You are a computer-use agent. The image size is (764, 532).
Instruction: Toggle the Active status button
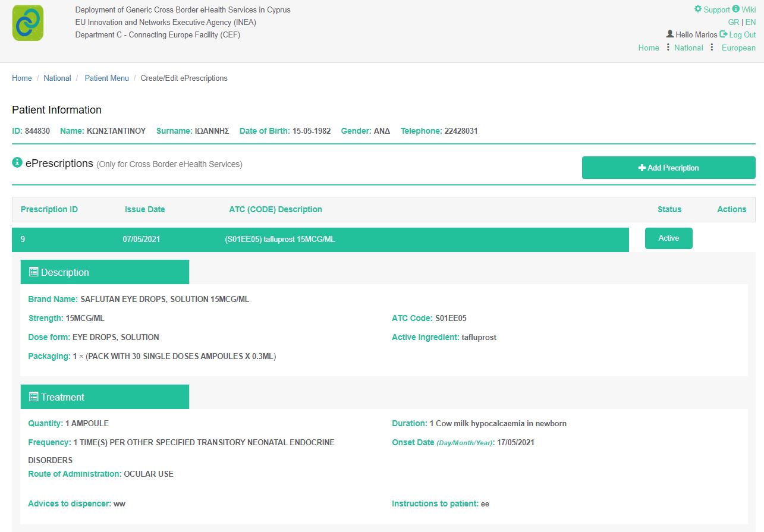[668, 238]
